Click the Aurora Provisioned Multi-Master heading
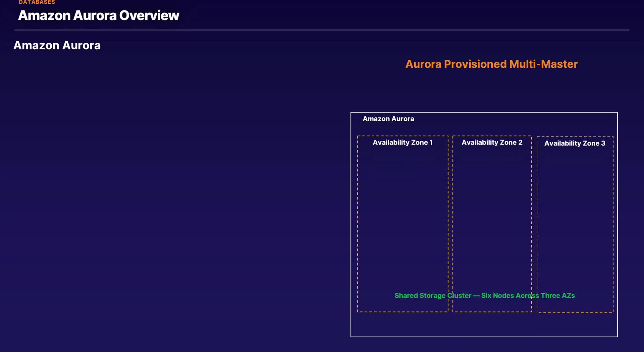Viewport: 644px width, 352px height. click(491, 64)
